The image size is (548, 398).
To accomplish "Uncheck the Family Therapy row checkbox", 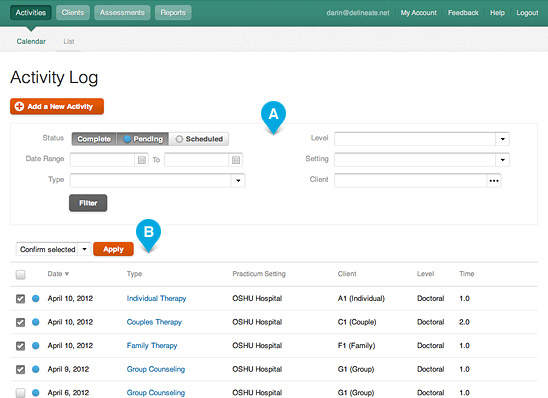I will pyautogui.click(x=21, y=346).
